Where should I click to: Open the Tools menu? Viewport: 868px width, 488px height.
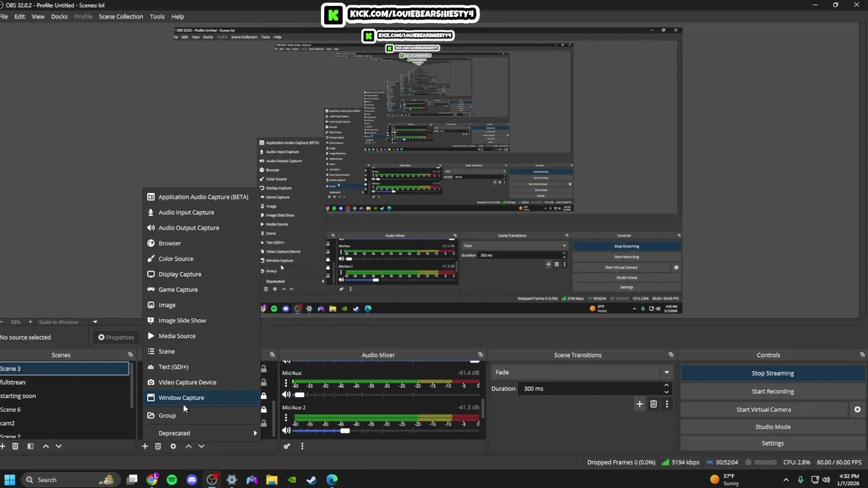[x=157, y=16]
